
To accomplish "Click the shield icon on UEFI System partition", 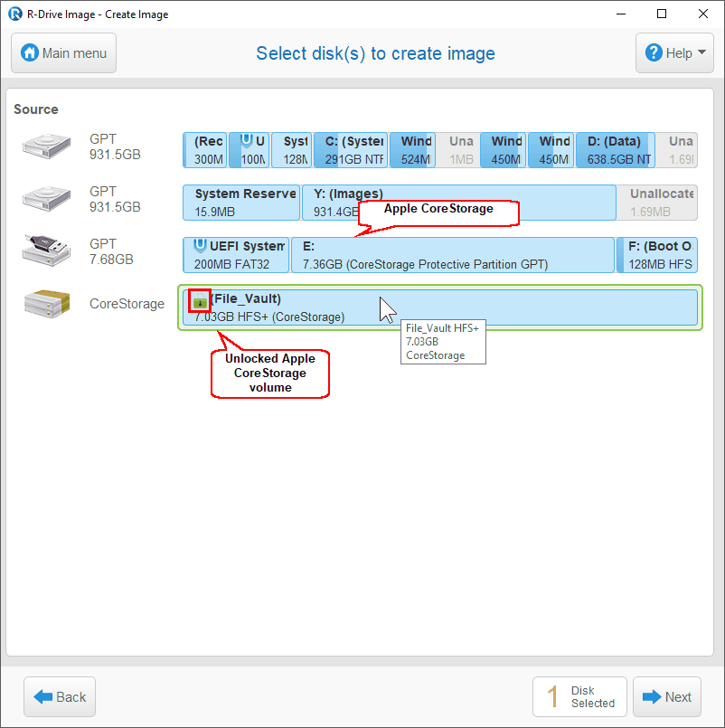I will (x=200, y=245).
